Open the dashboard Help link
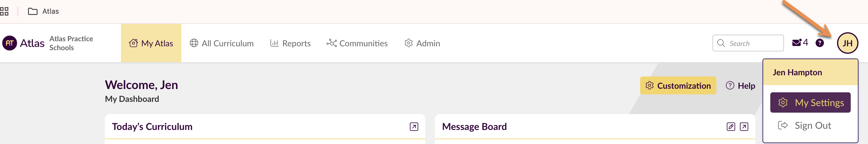The height and width of the screenshot is (144, 868). (740, 86)
